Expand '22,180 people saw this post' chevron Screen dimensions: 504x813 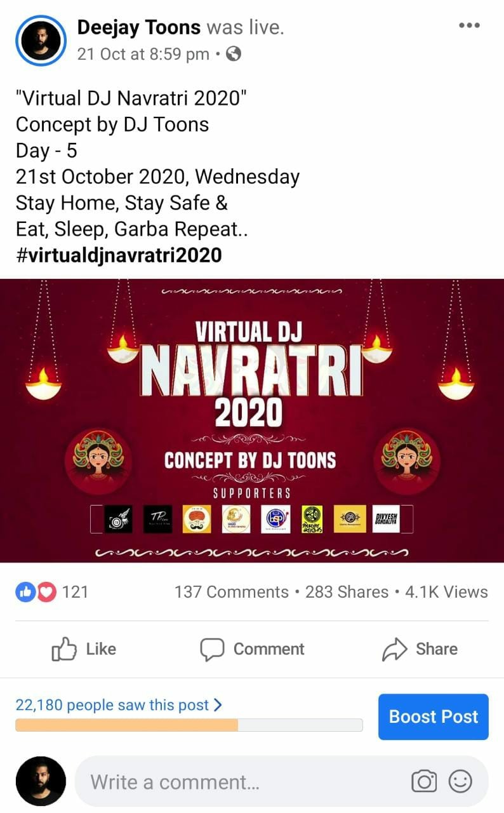[218, 705]
